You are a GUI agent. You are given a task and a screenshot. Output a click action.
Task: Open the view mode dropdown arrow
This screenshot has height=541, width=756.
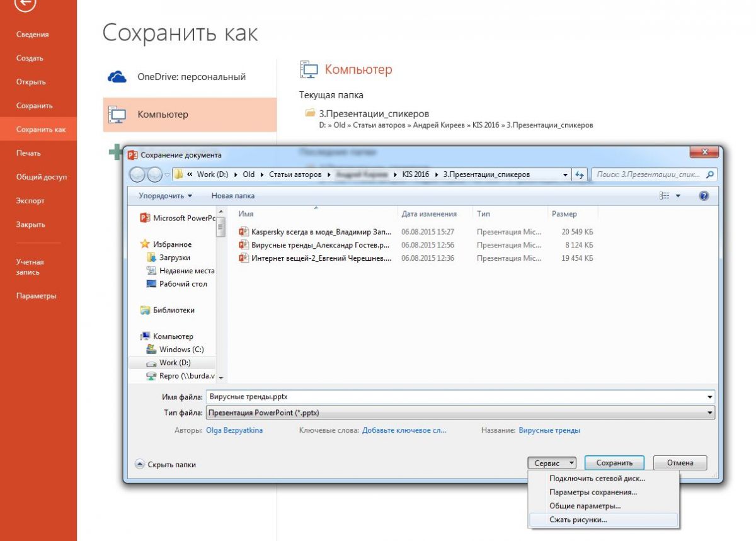679,196
